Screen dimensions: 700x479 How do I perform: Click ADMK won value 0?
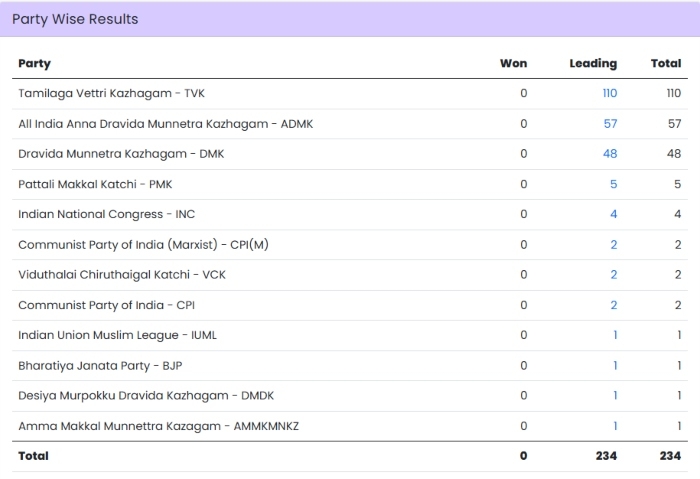point(524,124)
